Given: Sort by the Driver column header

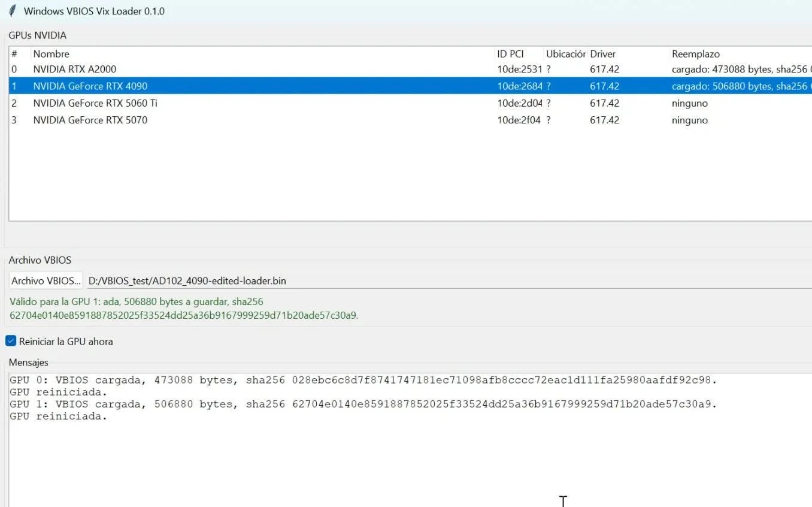Looking at the screenshot, I should pyautogui.click(x=628, y=54).
